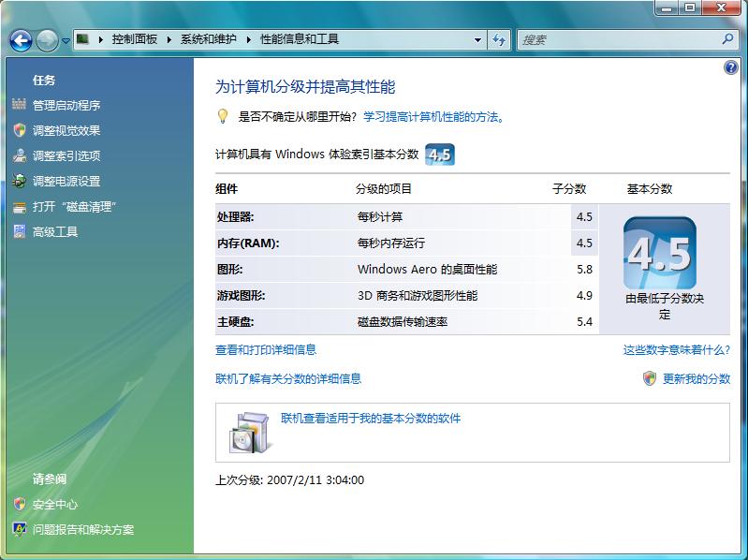Click the lightbulb tip icon
Viewport: 748px width, 560px height.
[222, 116]
